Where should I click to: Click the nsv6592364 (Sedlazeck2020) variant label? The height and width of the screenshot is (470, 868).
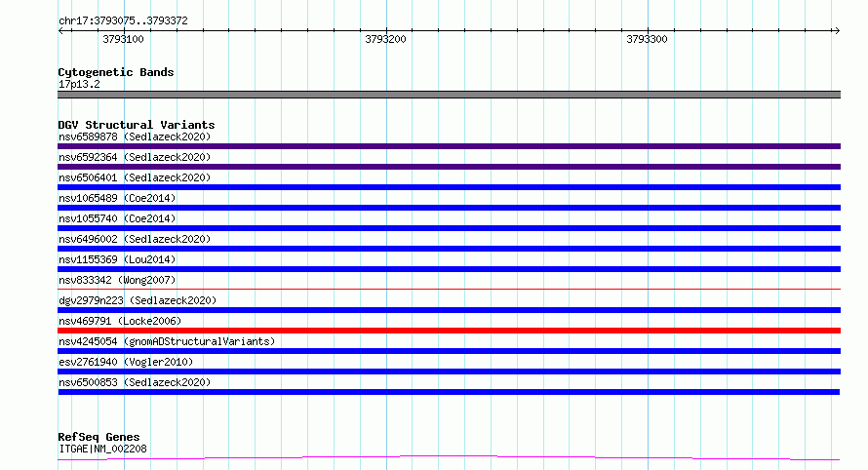(x=135, y=157)
